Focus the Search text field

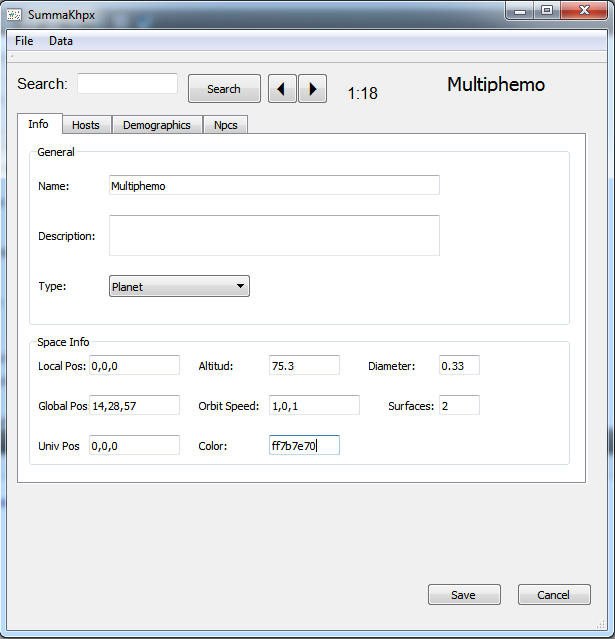pos(128,84)
